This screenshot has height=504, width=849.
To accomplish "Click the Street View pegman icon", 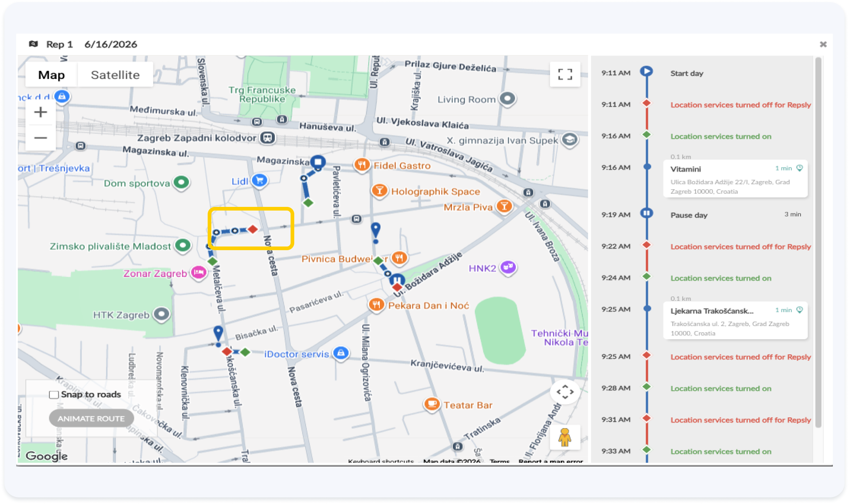I will [565, 437].
